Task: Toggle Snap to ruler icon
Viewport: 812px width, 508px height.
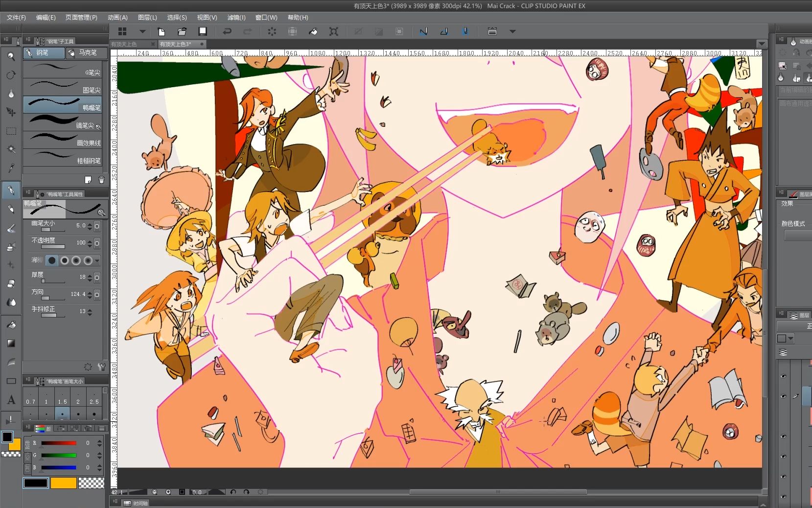Action: (x=423, y=31)
